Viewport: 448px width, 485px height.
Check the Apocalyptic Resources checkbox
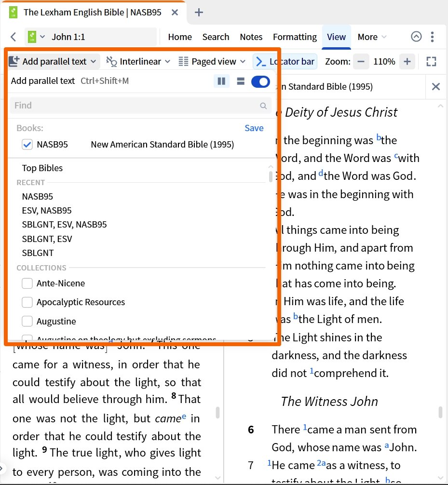(x=27, y=302)
